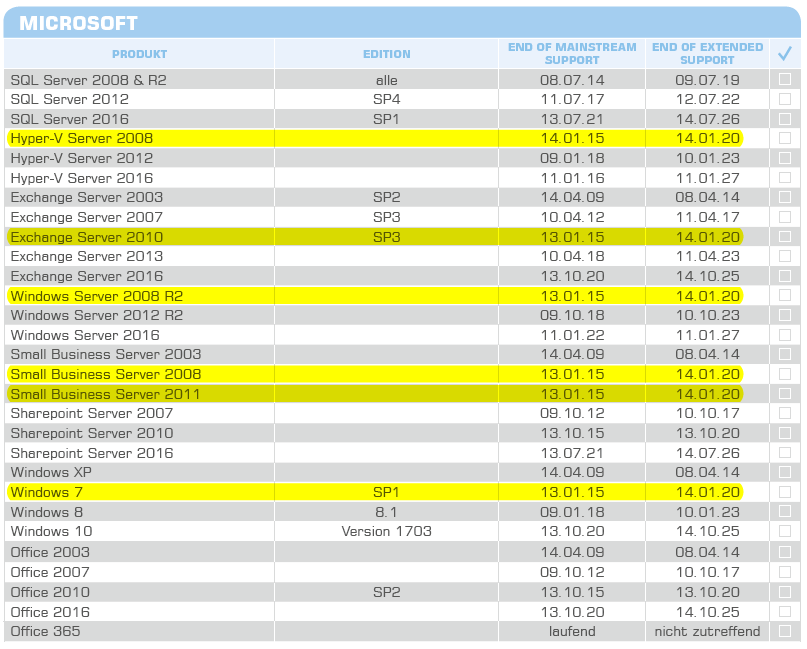Image resolution: width=807 pixels, height=649 pixels.
Task: Tick the Exchange Server 2016 checkbox
Action: tap(785, 276)
